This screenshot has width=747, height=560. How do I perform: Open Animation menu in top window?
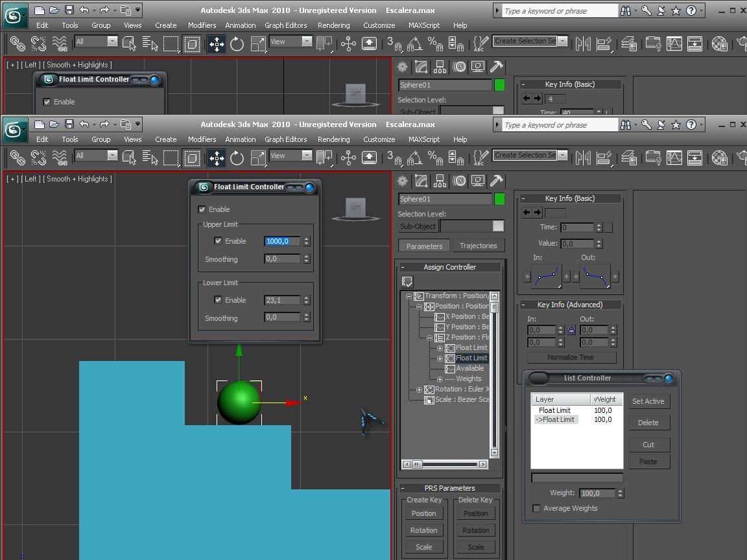click(x=240, y=25)
